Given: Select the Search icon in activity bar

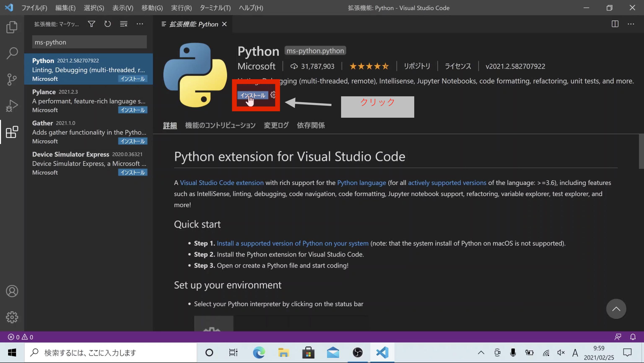Looking at the screenshot, I should pos(12,53).
